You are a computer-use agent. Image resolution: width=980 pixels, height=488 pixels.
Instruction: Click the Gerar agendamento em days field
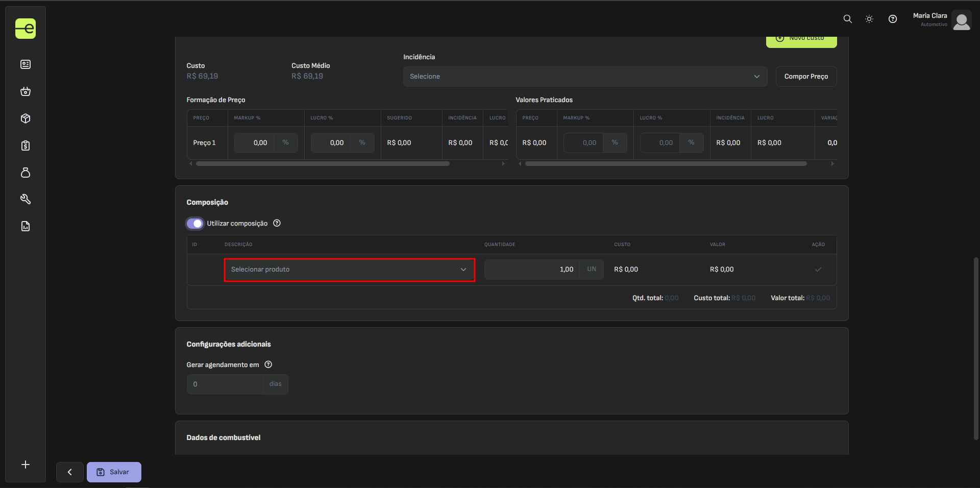225,384
